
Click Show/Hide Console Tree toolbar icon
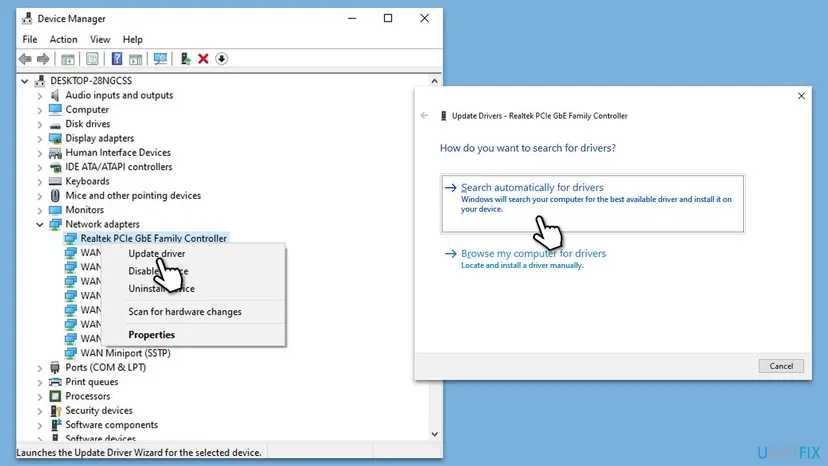(x=68, y=59)
